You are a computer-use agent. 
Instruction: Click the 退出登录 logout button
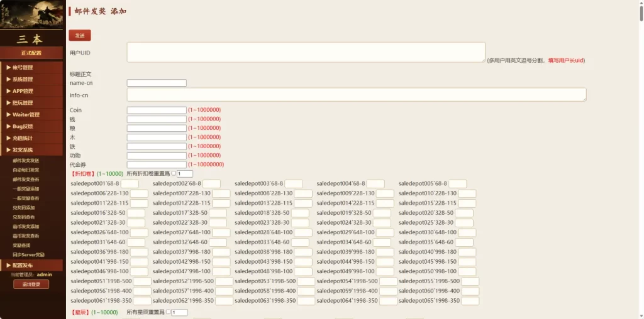point(31,284)
